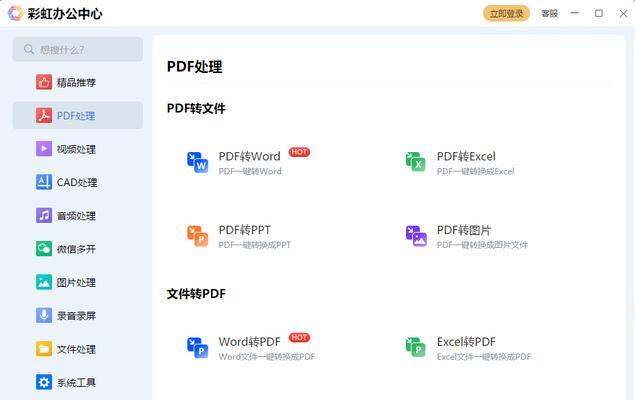Open the 客服 support link
Viewport: 635px width, 400px height.
[550, 13]
